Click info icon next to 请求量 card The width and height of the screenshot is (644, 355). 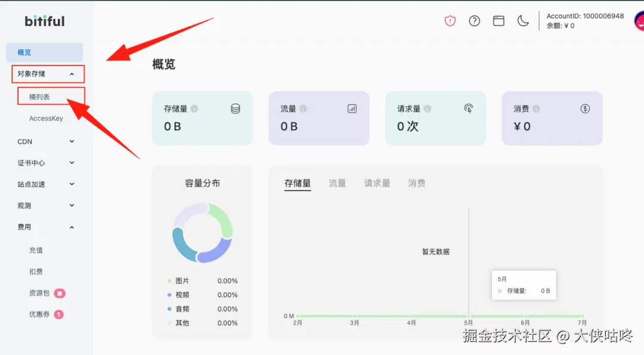[428, 109]
